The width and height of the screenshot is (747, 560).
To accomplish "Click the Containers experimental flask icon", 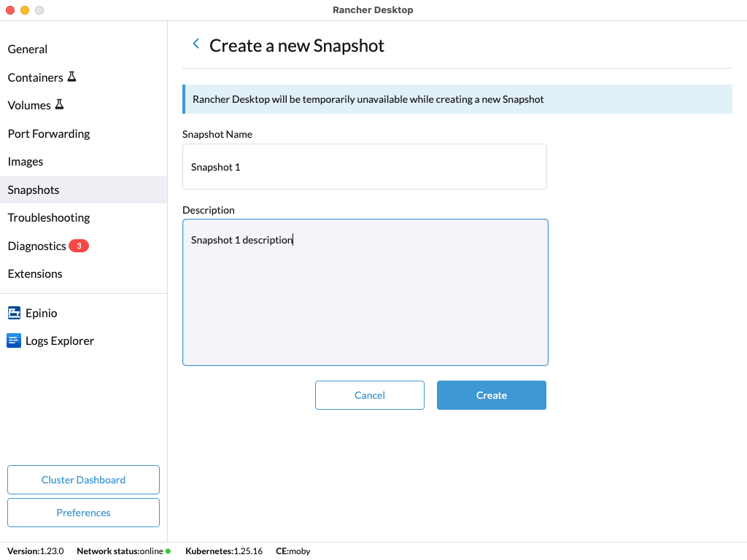I will pyautogui.click(x=72, y=77).
